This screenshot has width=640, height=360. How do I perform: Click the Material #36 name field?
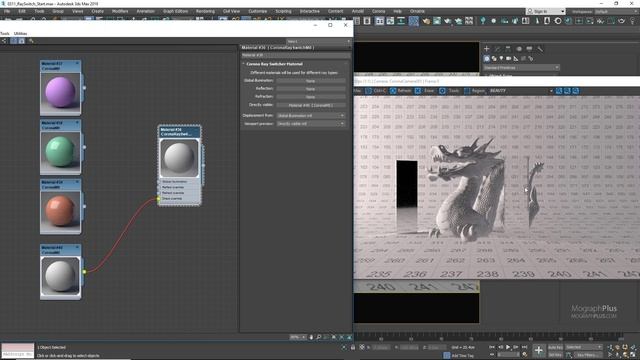(296, 55)
